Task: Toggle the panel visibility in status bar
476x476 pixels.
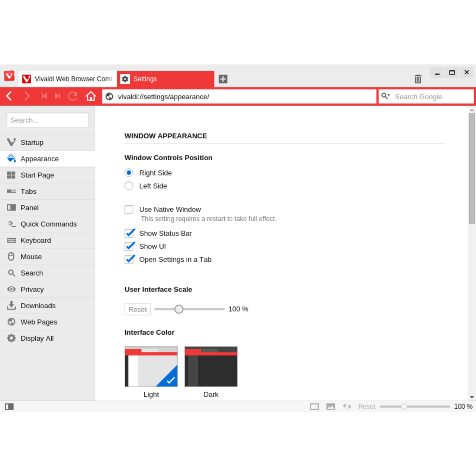Action: (9, 406)
